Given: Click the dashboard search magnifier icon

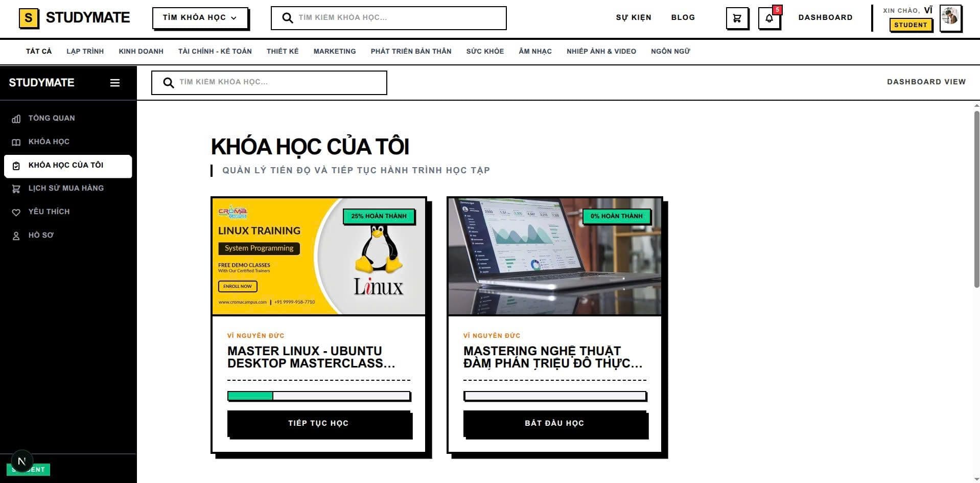Looking at the screenshot, I should [x=169, y=82].
